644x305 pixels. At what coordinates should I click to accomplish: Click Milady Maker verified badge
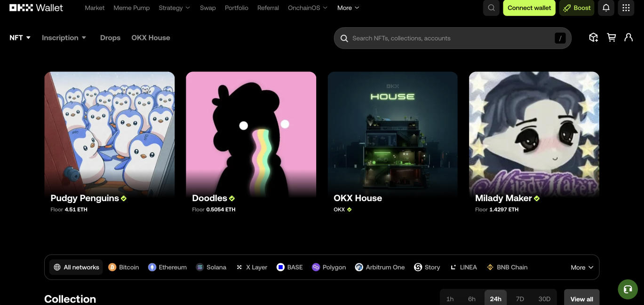(x=537, y=198)
